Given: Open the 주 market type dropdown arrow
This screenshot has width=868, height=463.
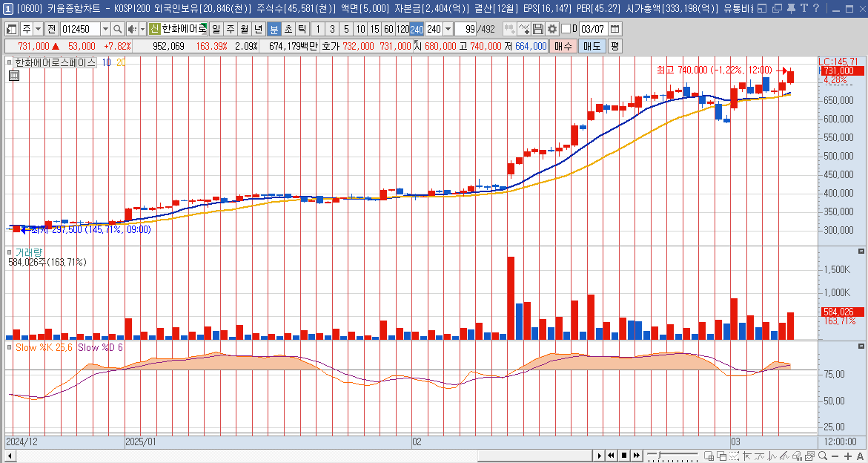Looking at the screenshot, I should [38, 29].
